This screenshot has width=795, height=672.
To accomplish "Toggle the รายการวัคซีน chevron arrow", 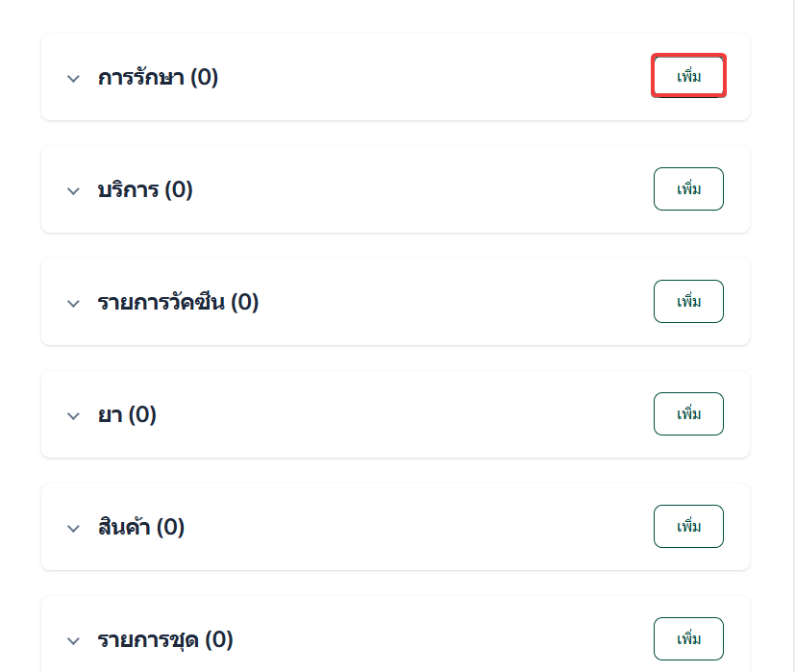I will click(x=73, y=304).
